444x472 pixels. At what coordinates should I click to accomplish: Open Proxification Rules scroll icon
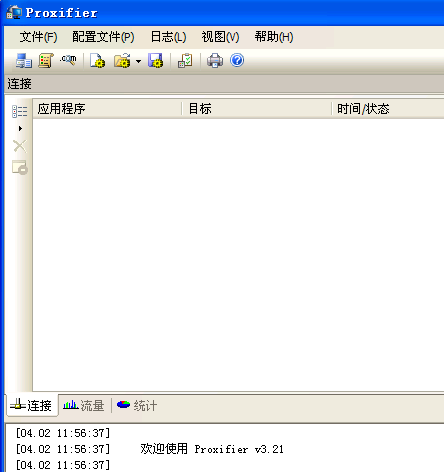46,61
